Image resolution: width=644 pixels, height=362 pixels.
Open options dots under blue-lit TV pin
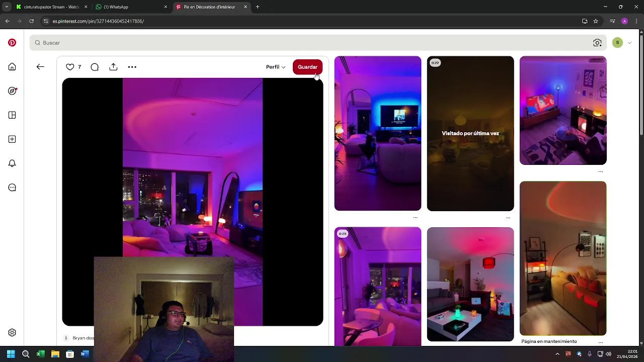tap(415, 218)
